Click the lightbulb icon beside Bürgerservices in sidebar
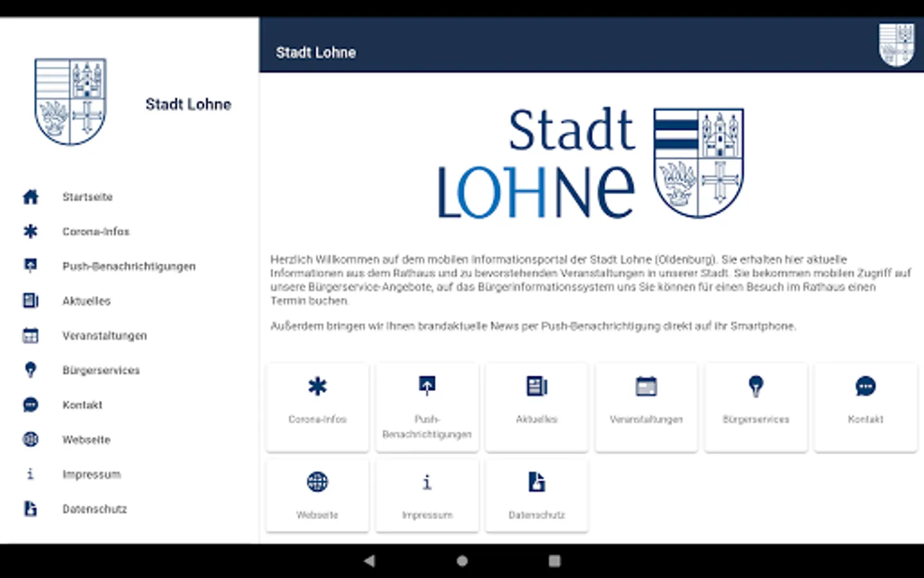The height and width of the screenshot is (578, 924). [x=30, y=370]
